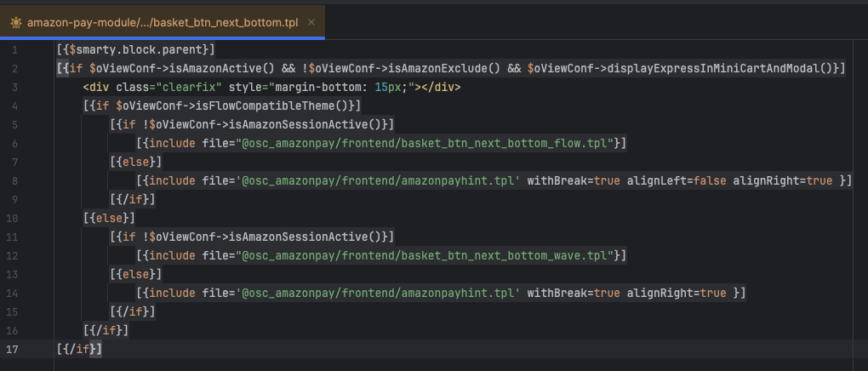Viewport: 868px width, 371px height.
Task: Click the closing [{/if}] on line 17
Action: coord(79,349)
